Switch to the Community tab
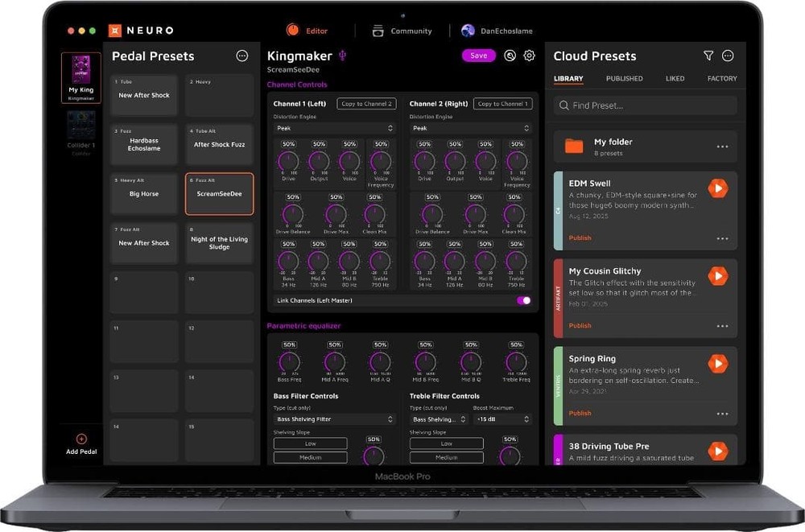Image resolution: width=805 pixels, height=532 pixels. coord(402,31)
